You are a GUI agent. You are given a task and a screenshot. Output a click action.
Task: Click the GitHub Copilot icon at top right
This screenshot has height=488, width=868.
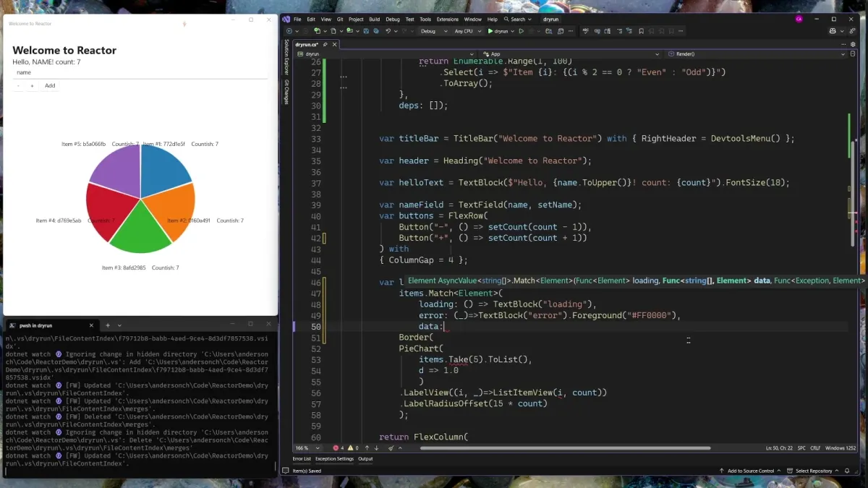pos(834,31)
